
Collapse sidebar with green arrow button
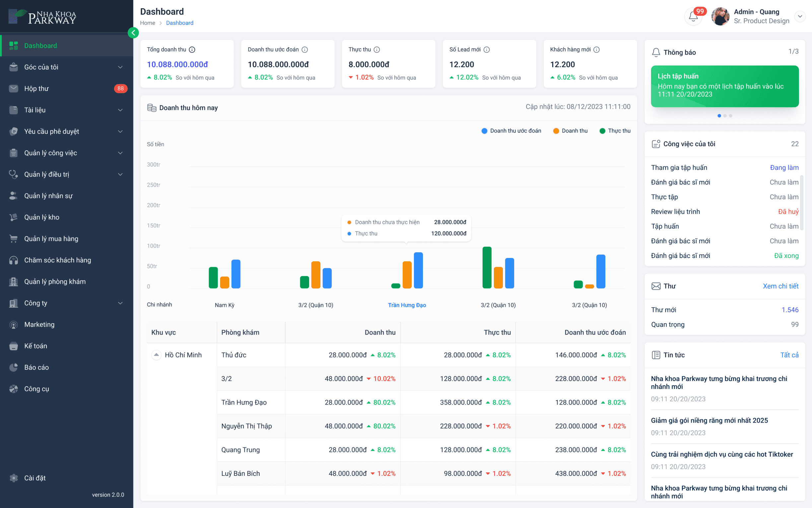click(133, 33)
